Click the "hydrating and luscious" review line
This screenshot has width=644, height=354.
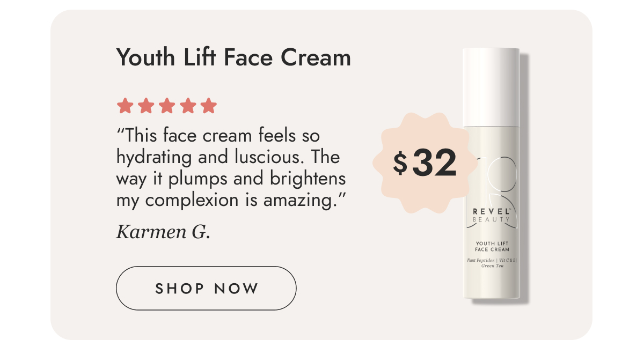tap(228, 158)
